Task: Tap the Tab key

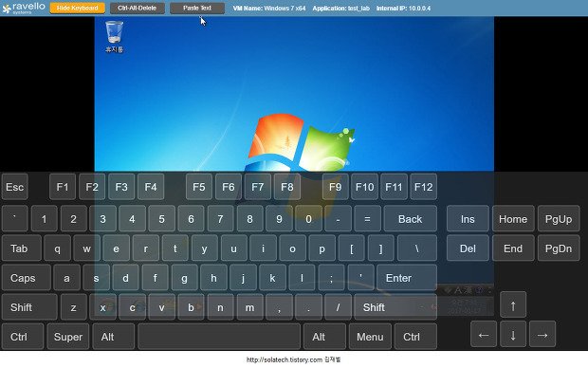Action: pos(22,248)
